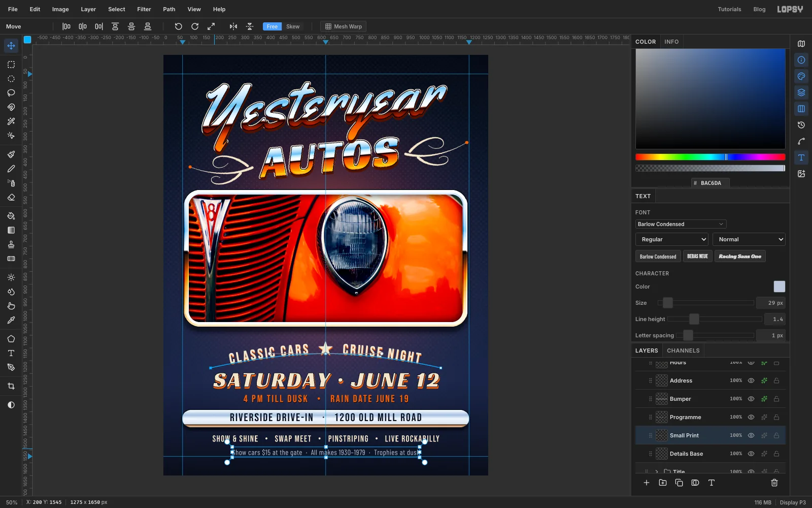The width and height of the screenshot is (812, 508).
Task: Open the font family dropdown
Action: click(x=681, y=224)
